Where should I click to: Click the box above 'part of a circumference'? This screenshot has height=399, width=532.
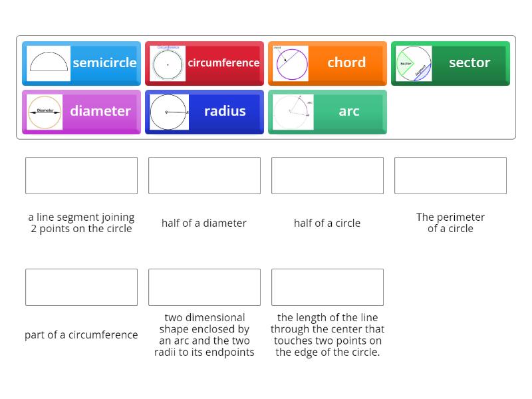click(81, 287)
